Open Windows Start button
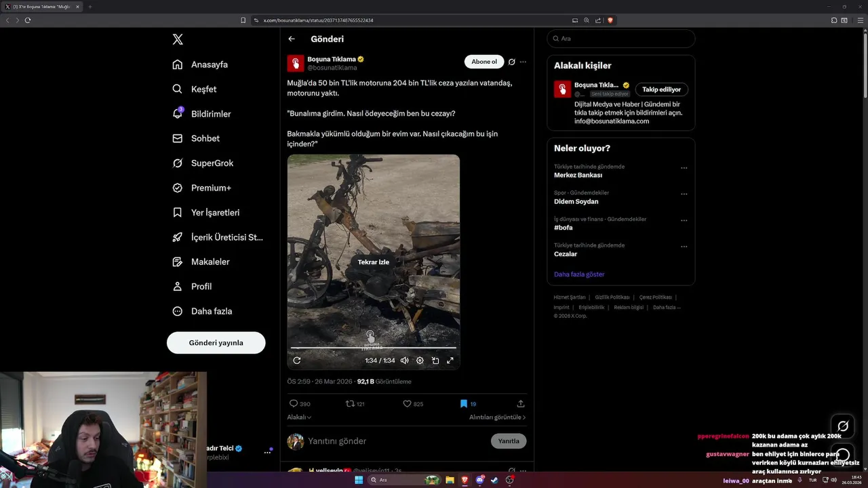 coord(359,480)
